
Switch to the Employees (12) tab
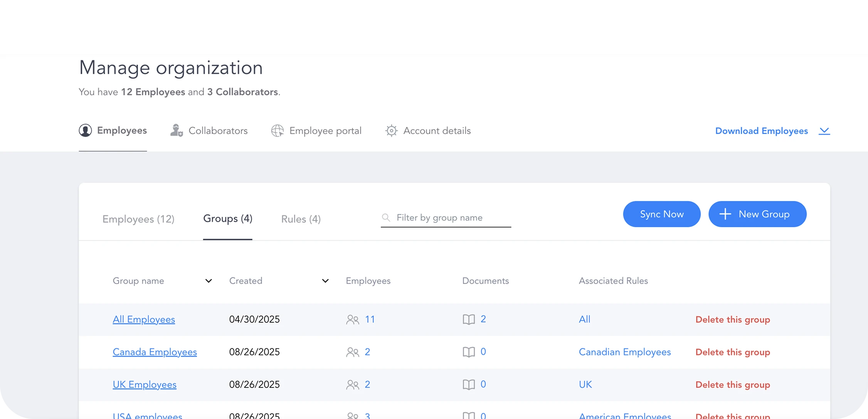(138, 219)
